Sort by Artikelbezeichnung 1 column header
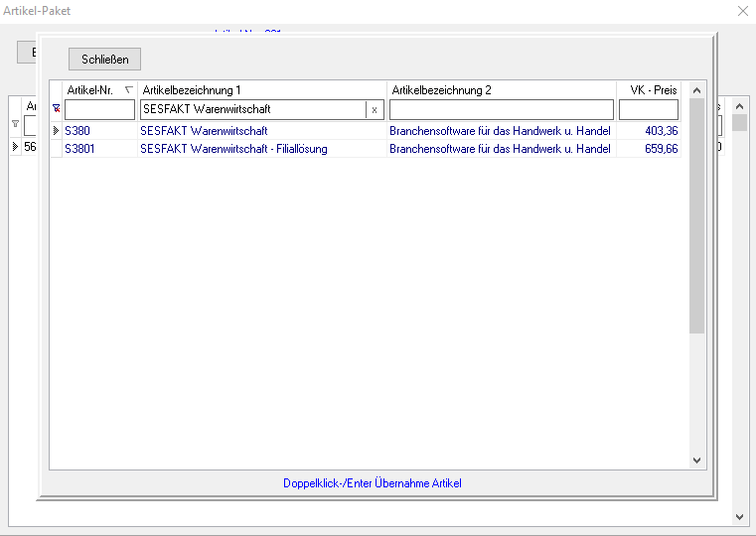The height and width of the screenshot is (536, 756). [x=262, y=90]
